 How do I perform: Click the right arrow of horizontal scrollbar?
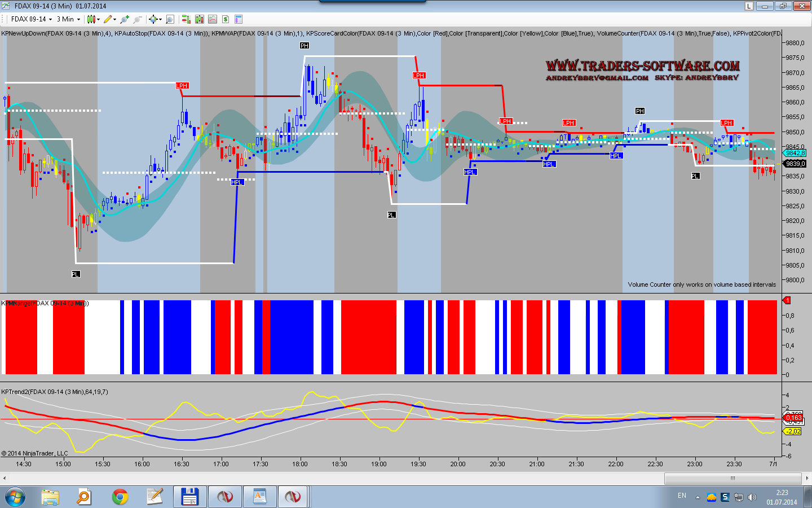pyautogui.click(x=807, y=478)
